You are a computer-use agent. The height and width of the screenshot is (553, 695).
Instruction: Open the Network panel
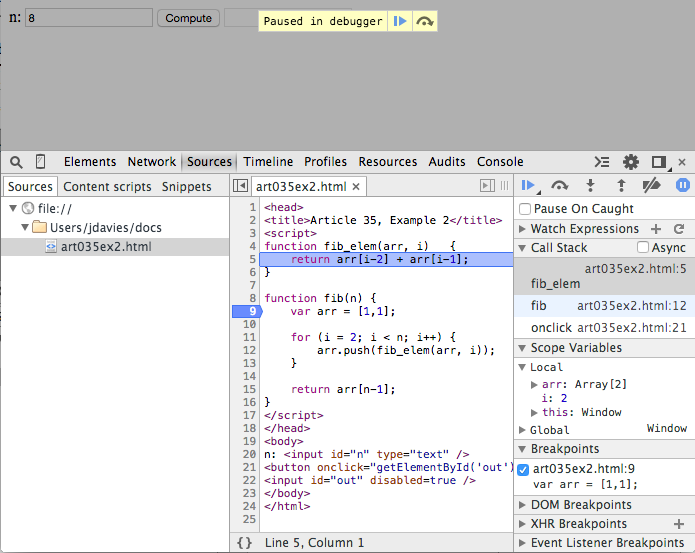152,162
